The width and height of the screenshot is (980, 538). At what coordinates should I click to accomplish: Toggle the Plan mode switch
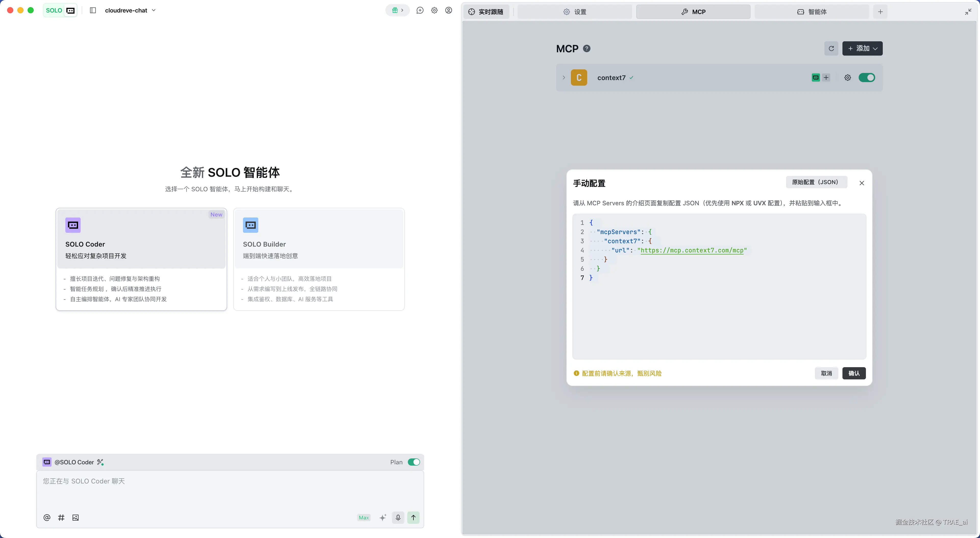click(x=413, y=462)
